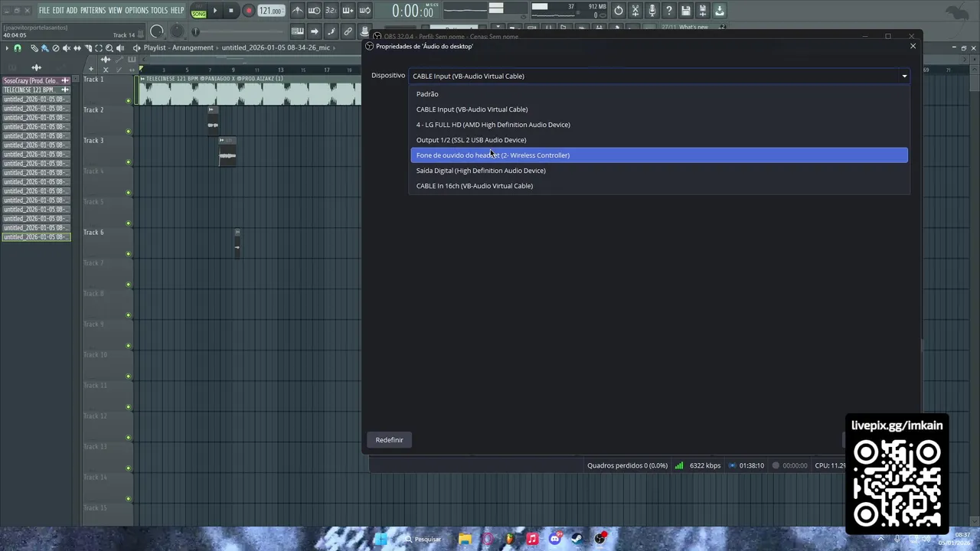The width and height of the screenshot is (980, 551).
Task: Select SosoCrazy [Prod. Celo] item in picker
Action: 36,80
